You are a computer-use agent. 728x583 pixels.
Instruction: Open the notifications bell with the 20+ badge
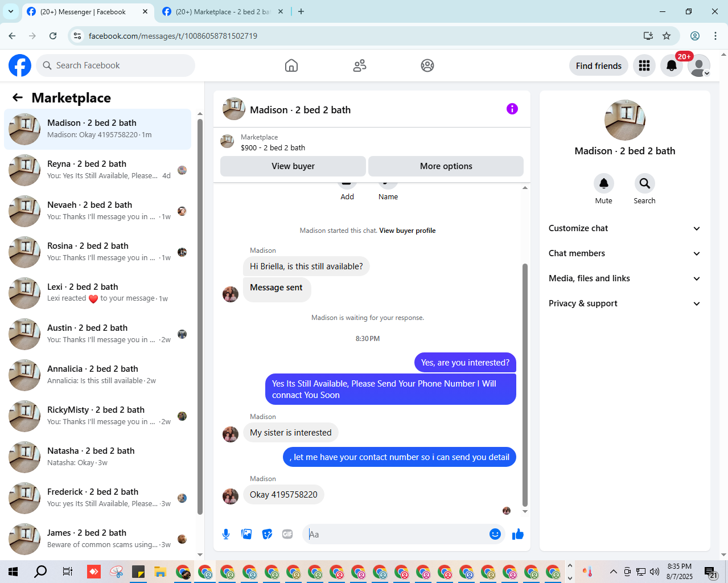pos(672,65)
